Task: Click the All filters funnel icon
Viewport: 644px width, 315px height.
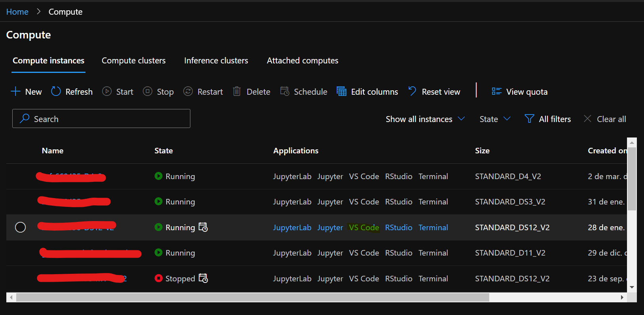Action: click(x=529, y=119)
